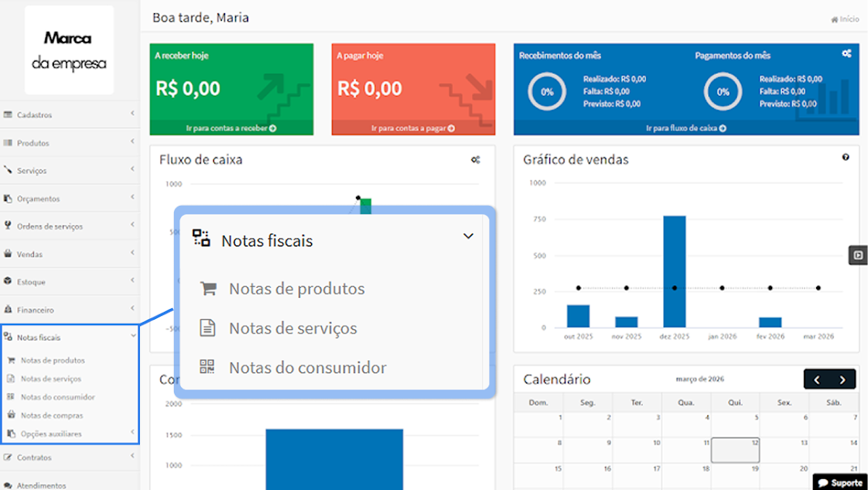The image size is (868, 490).
Task: Select the Notas do consumidor QR code icon
Action: (x=207, y=368)
